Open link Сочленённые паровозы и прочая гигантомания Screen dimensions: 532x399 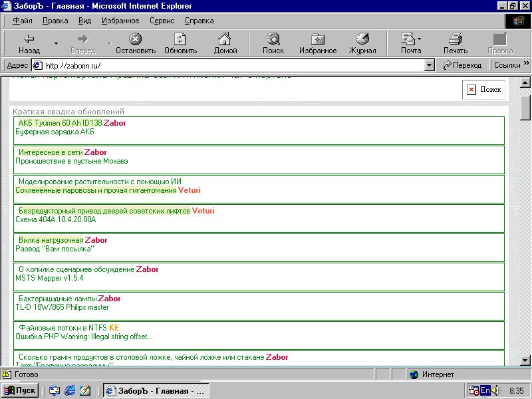pos(96,190)
